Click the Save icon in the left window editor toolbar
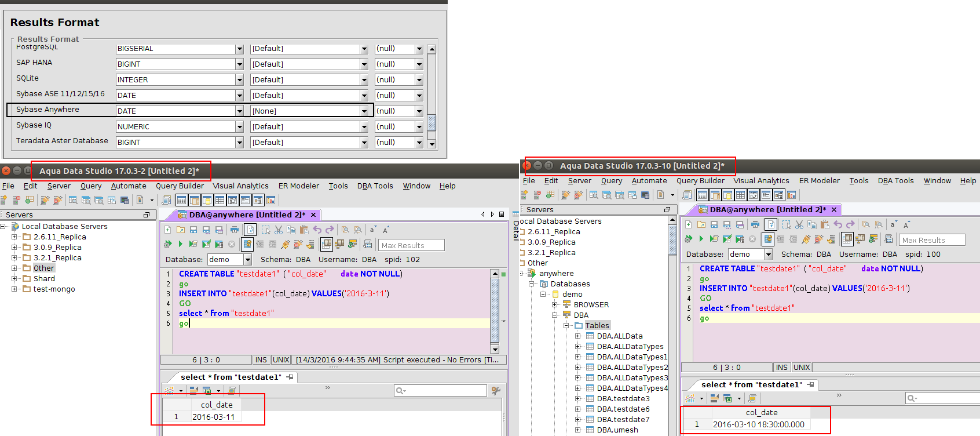The height and width of the screenshot is (436, 980). click(x=193, y=230)
